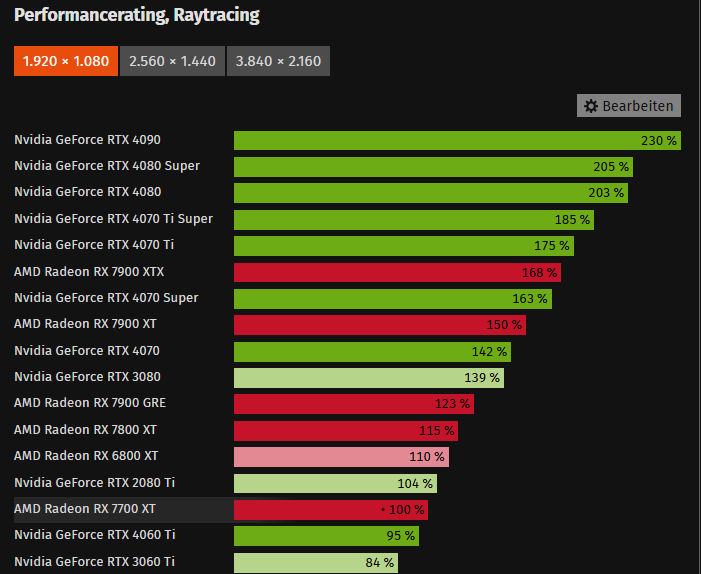The image size is (701, 574).
Task: Click the light green 104 % bar
Action: (x=335, y=483)
